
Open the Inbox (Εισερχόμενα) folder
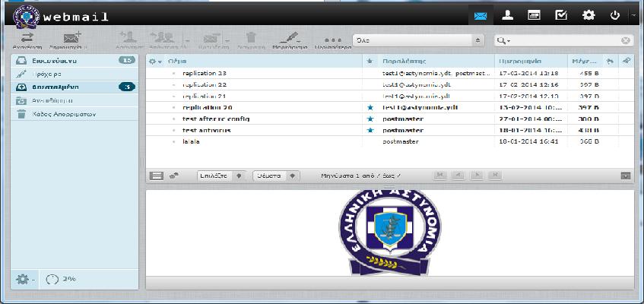pos(75,61)
